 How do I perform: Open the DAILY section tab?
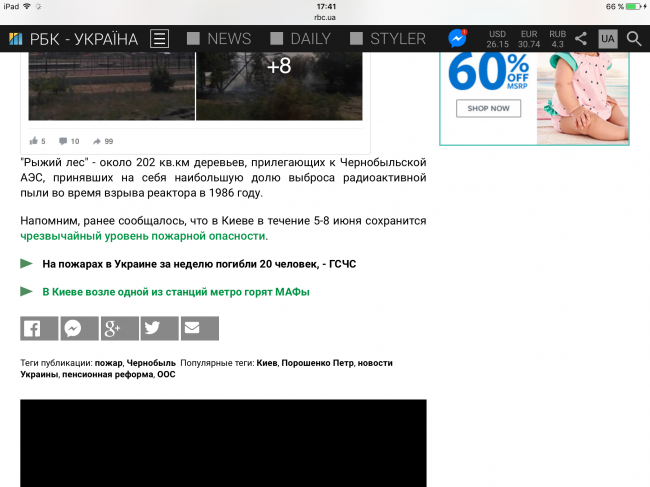[x=301, y=39]
